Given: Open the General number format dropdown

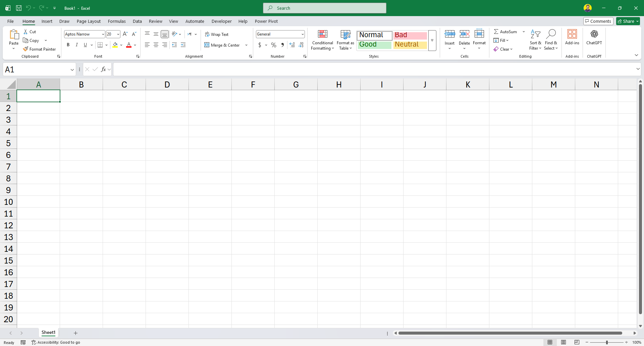Looking at the screenshot, I should (x=303, y=34).
